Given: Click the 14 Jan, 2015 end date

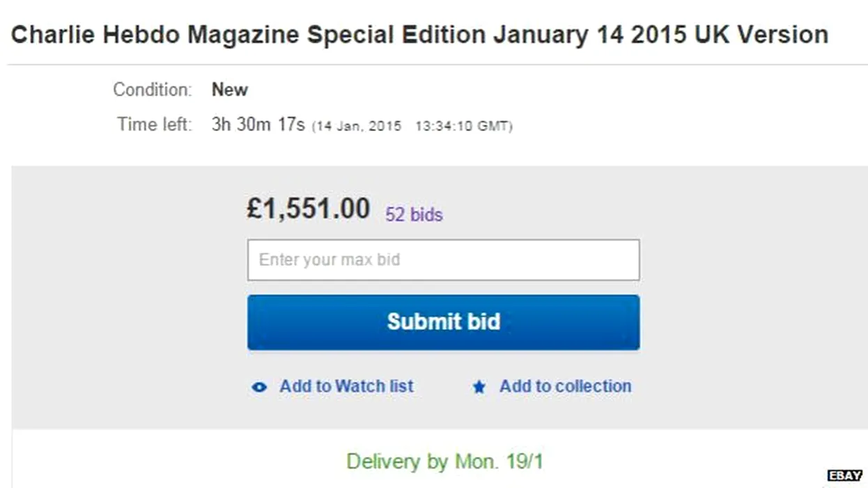Looking at the screenshot, I should click(x=357, y=126).
